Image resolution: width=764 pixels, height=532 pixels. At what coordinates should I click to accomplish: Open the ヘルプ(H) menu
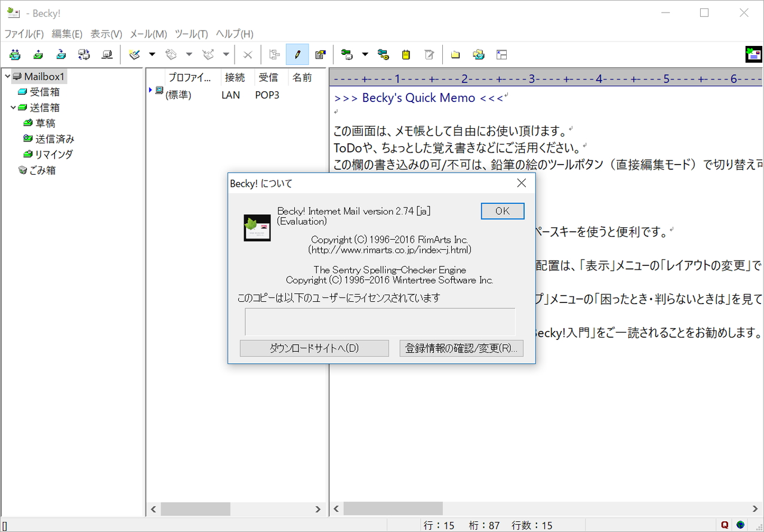click(x=235, y=34)
